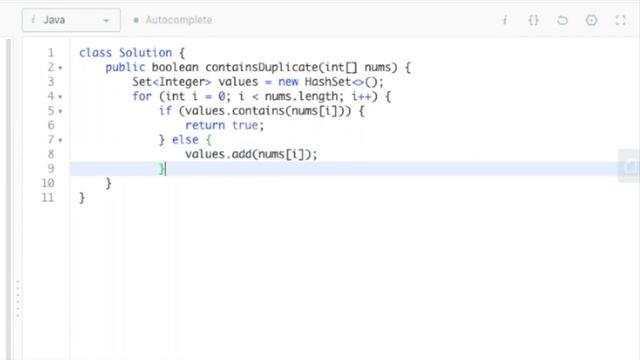Collapse code fold arrow at line 4
Viewport: 640px width, 360px height.
pyautogui.click(x=60, y=97)
